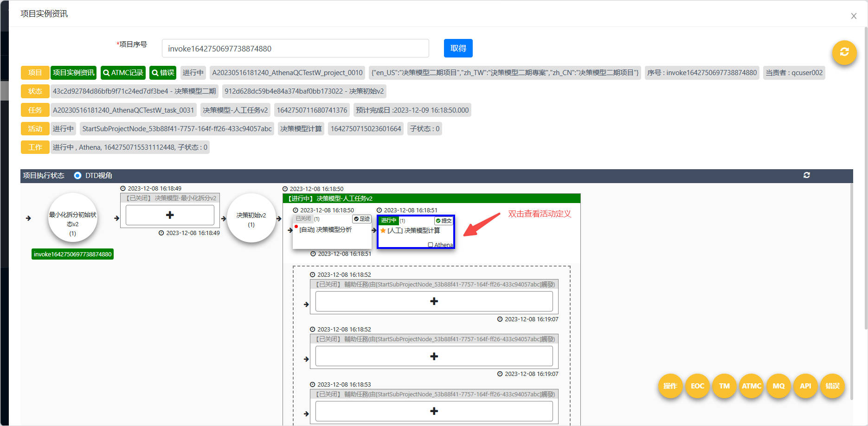Select the DTD视角 radio option

[77, 175]
